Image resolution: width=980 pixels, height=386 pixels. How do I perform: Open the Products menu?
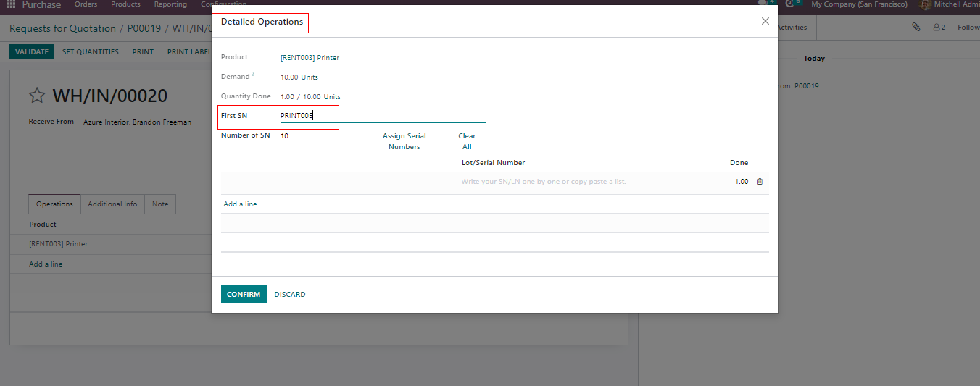(125, 4)
